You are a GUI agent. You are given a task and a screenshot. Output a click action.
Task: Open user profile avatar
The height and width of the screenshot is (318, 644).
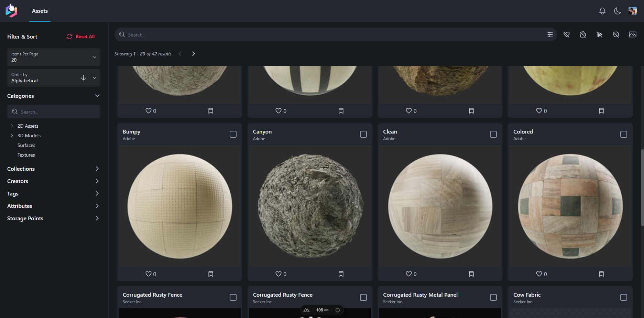coord(632,11)
